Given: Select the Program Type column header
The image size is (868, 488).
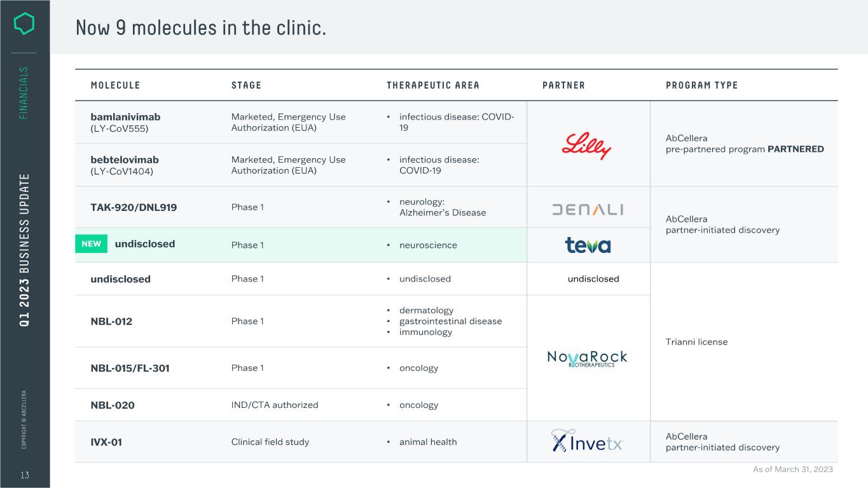Looking at the screenshot, I should tap(701, 85).
